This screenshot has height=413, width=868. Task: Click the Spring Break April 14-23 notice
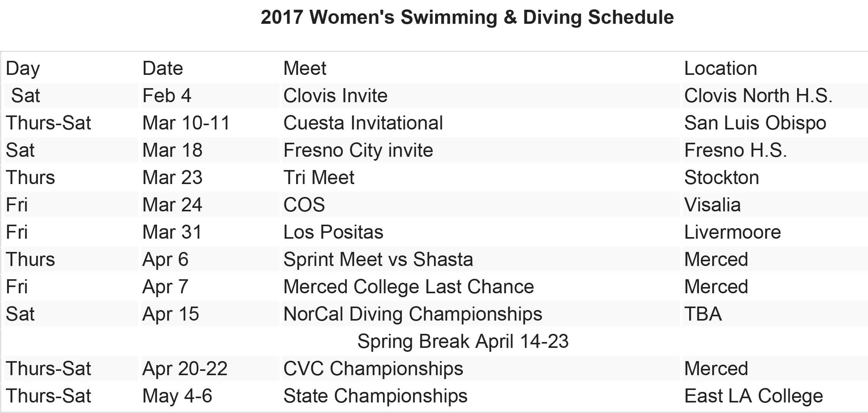pyautogui.click(x=463, y=341)
